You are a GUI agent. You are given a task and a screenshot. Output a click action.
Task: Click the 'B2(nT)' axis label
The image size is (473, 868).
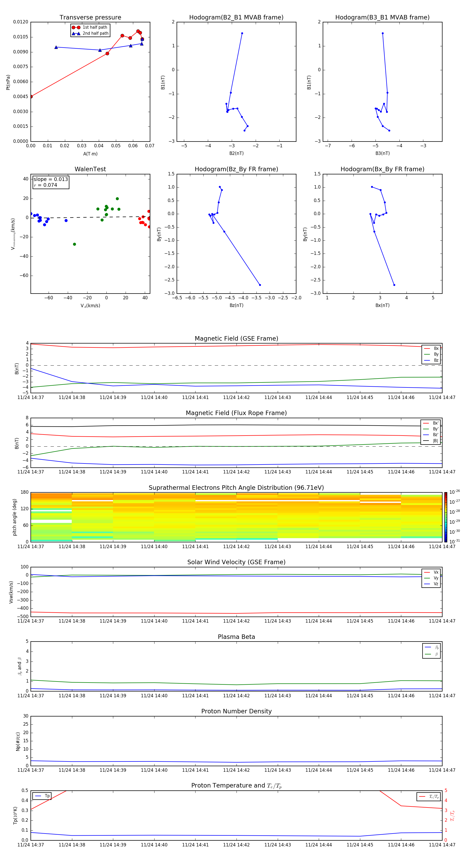pos(236,153)
